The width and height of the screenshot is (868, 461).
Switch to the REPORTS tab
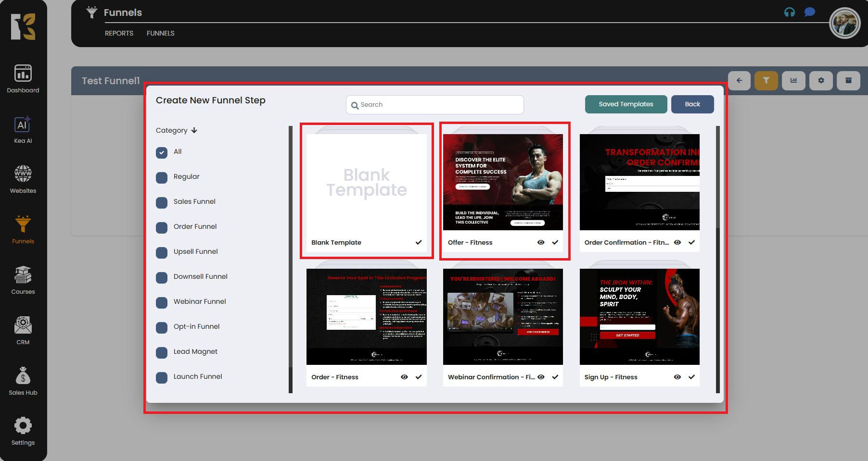[x=119, y=33]
